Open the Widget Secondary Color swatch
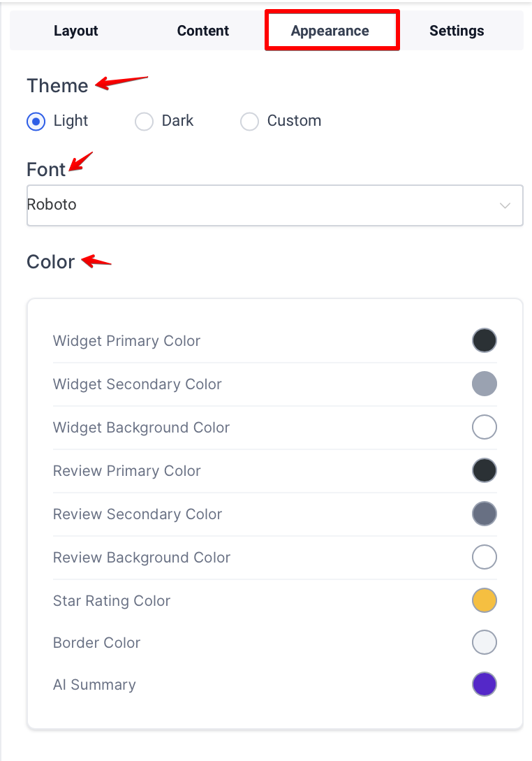The height and width of the screenshot is (761, 532). click(x=485, y=384)
